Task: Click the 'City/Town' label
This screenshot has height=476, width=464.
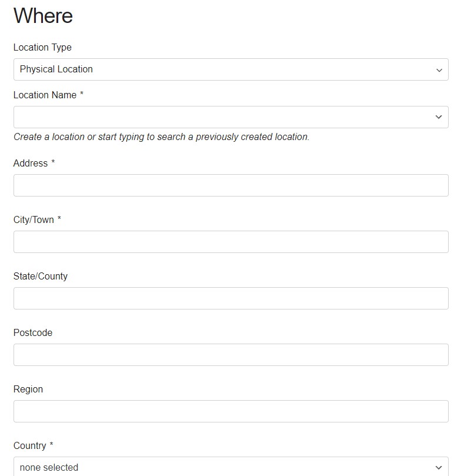Action: [x=34, y=220]
